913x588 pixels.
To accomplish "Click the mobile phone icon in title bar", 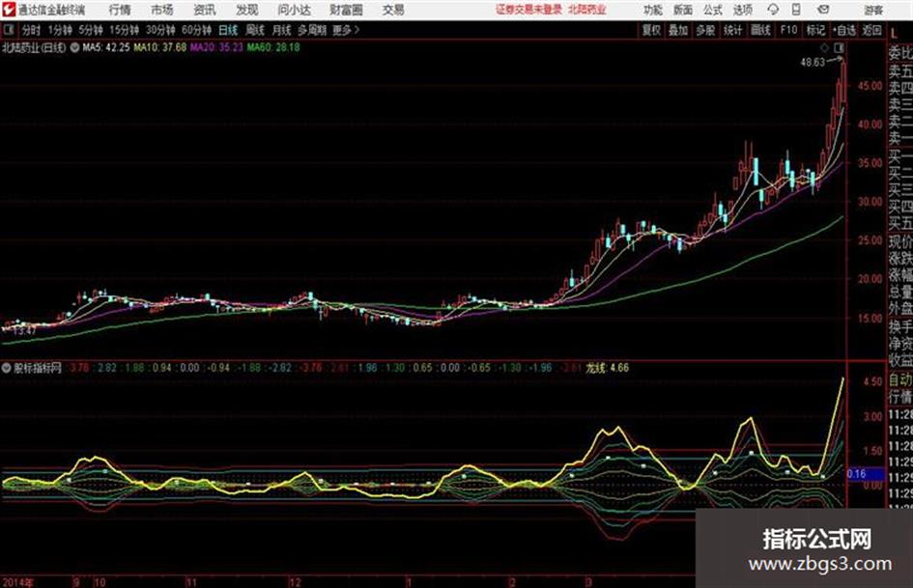I will click(x=796, y=10).
